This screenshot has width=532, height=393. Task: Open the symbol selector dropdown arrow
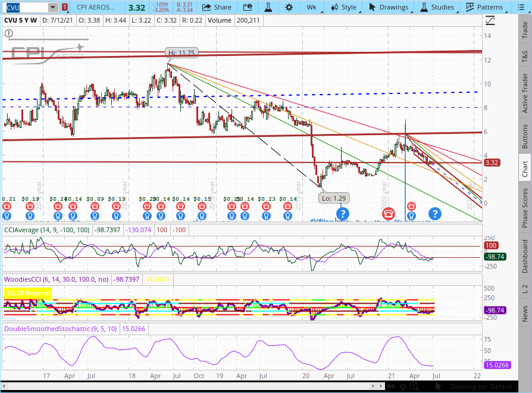coord(53,7)
